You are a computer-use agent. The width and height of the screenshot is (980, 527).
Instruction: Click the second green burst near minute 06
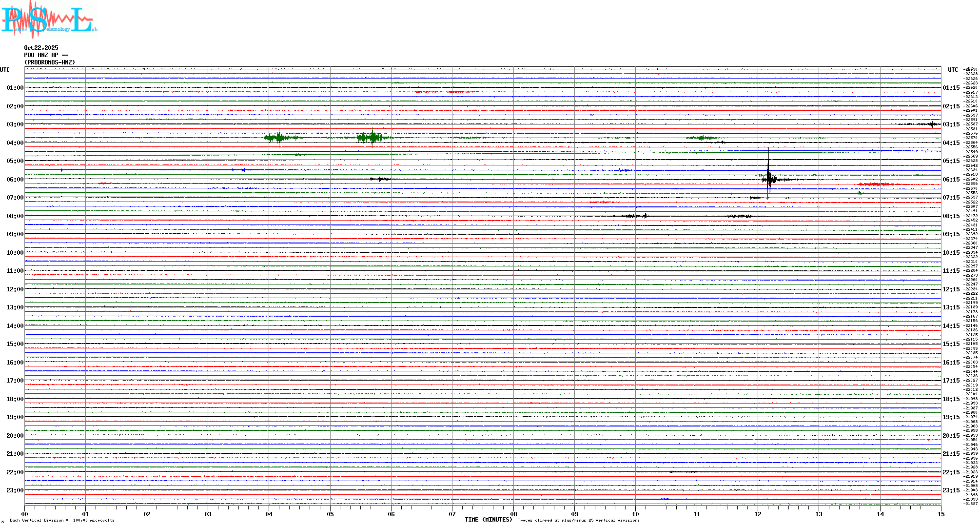(372, 138)
